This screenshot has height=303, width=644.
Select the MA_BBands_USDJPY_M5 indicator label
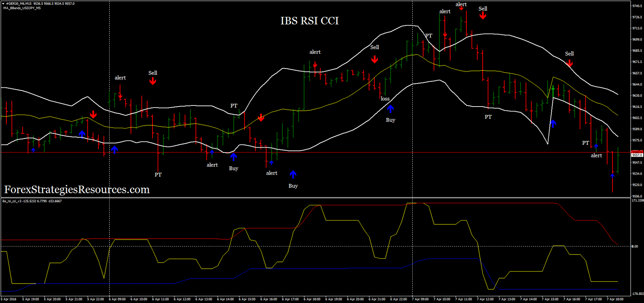click(x=22, y=8)
